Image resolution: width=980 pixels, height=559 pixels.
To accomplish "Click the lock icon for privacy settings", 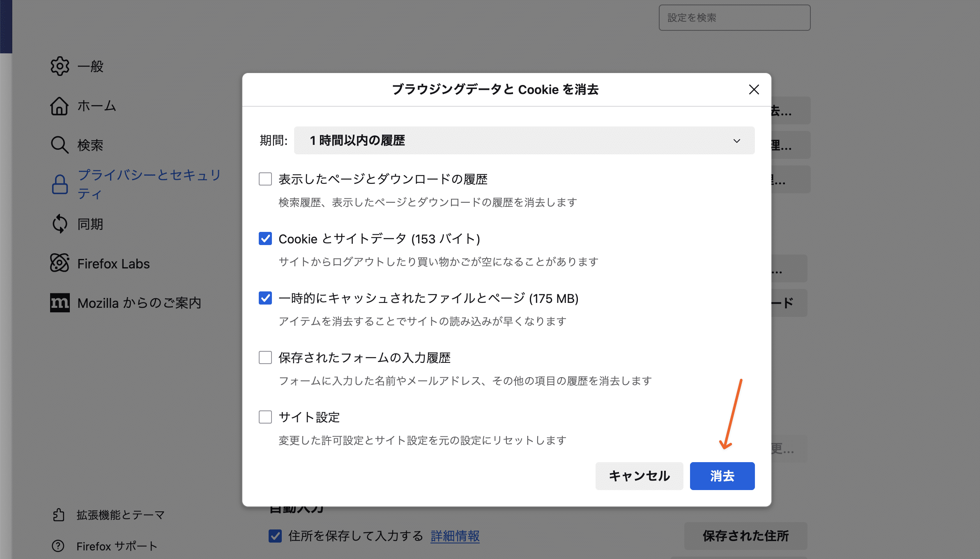I will click(x=60, y=184).
